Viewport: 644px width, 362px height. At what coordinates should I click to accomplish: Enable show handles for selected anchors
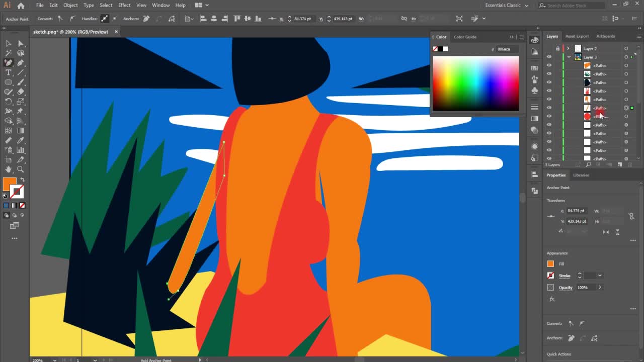click(104, 19)
